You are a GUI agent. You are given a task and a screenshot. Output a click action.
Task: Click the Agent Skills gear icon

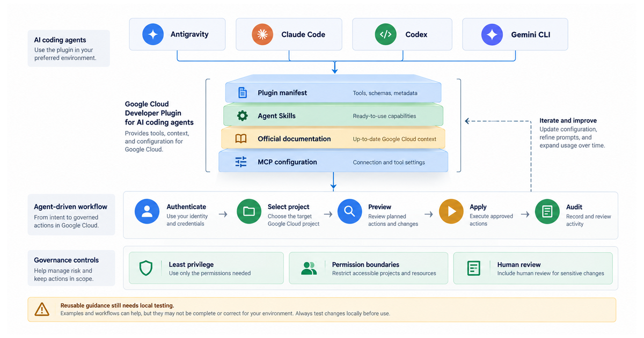tap(243, 116)
